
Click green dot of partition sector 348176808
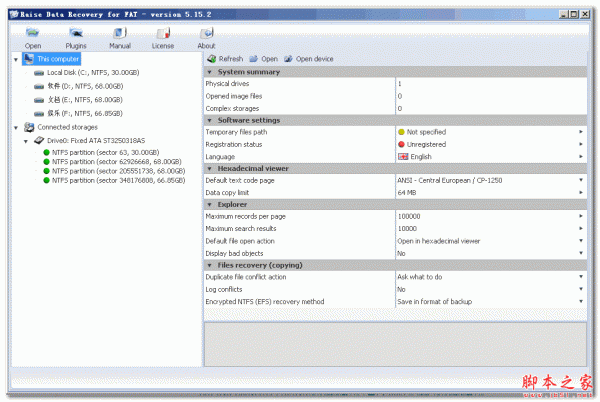47,181
